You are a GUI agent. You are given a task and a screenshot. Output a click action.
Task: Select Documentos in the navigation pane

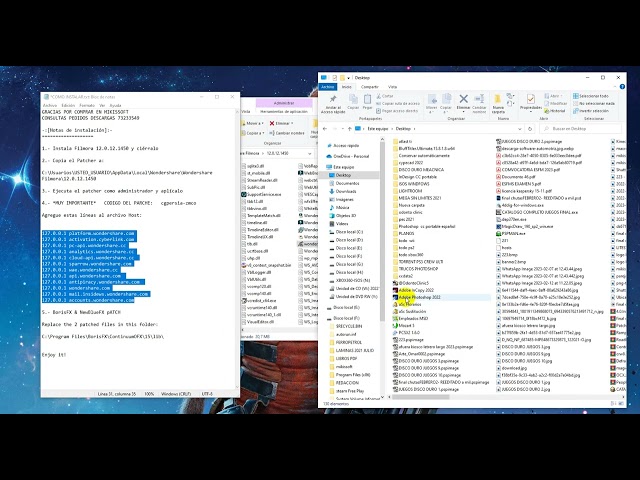347,183
